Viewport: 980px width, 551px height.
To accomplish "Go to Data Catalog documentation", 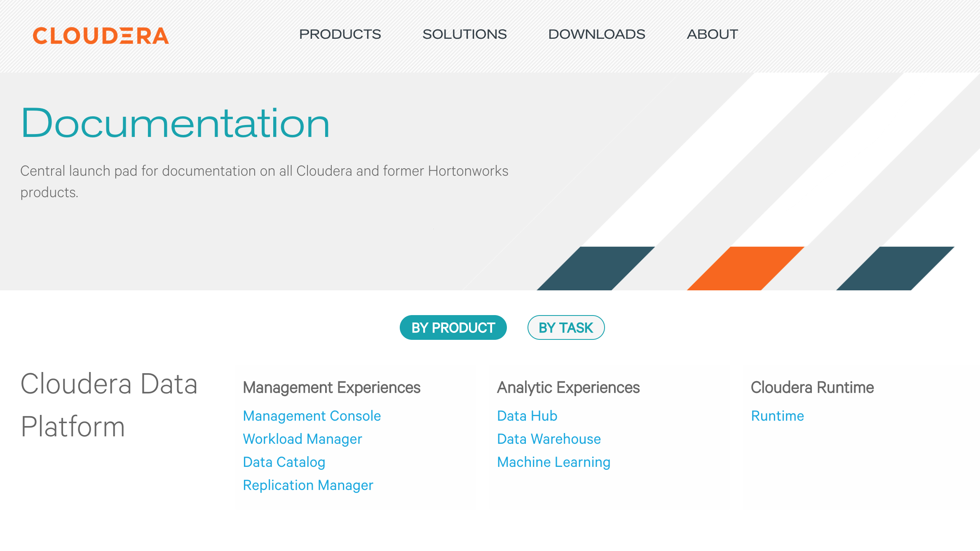I will (284, 462).
